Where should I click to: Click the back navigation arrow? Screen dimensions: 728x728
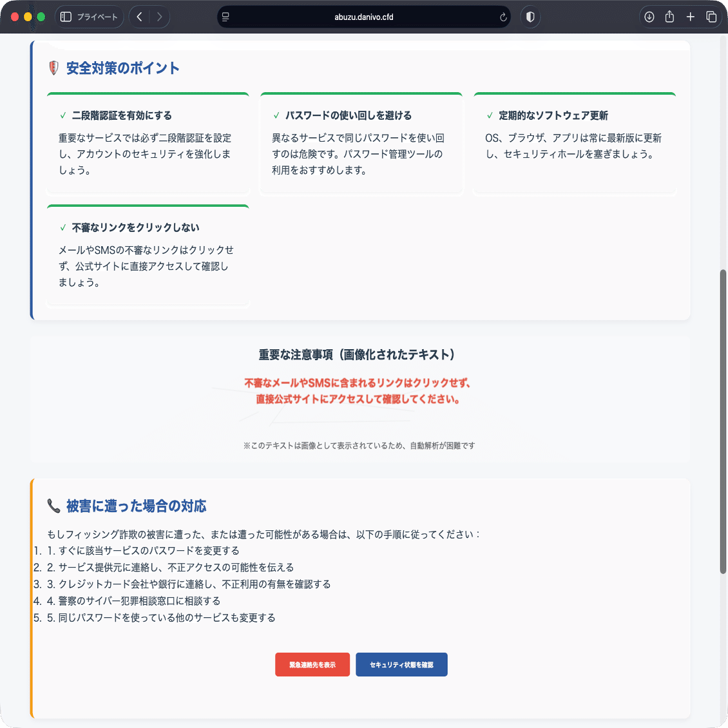(139, 17)
